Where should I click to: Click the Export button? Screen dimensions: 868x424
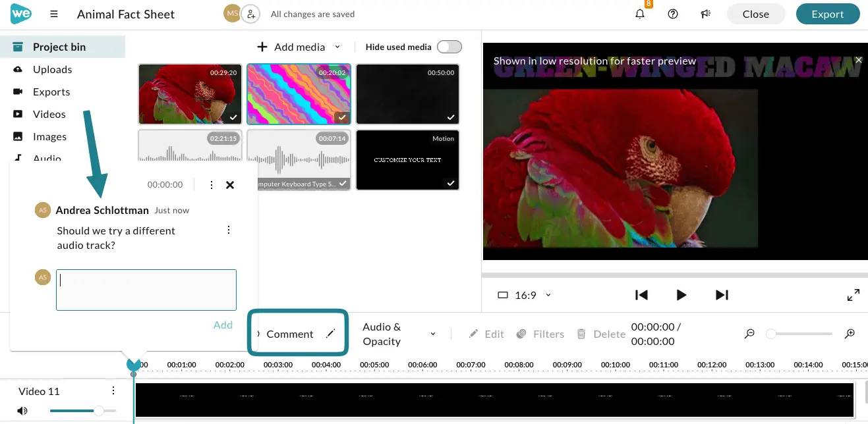click(828, 14)
